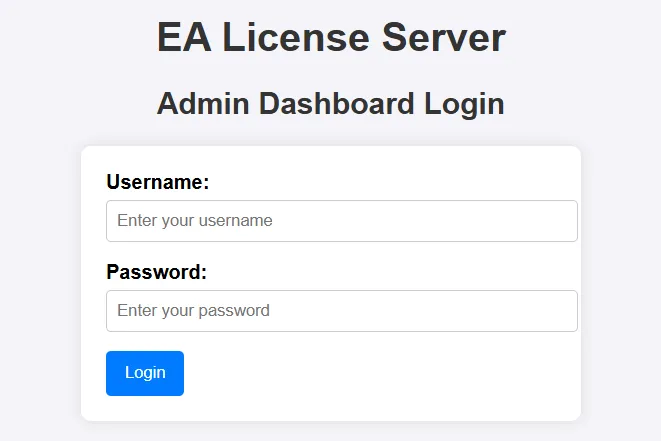
Task: Click "Login" in the Admin Dashboard subheading
Action: tap(465, 105)
